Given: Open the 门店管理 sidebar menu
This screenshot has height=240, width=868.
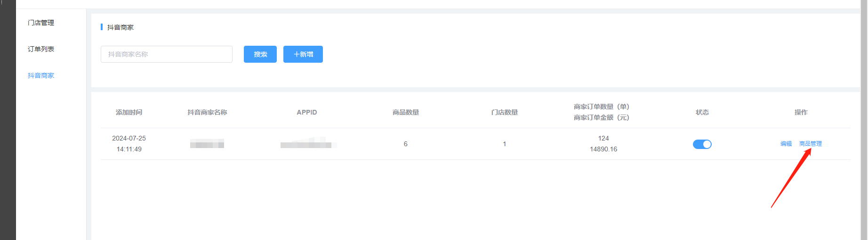Looking at the screenshot, I should 41,23.
